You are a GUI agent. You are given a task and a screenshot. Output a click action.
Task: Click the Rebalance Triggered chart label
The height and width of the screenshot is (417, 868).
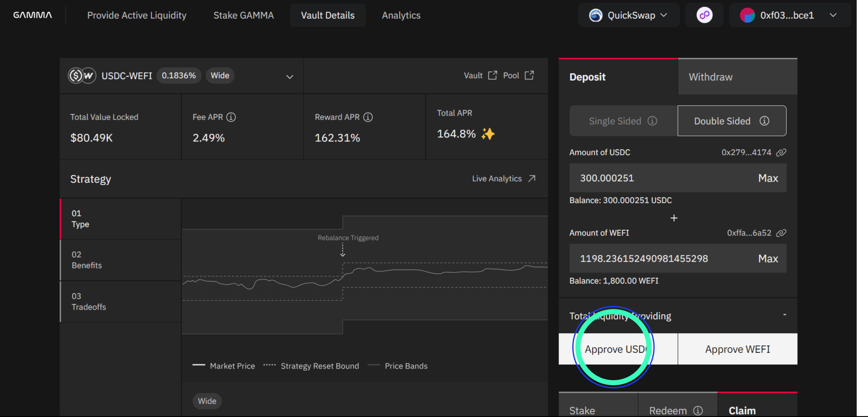tap(348, 238)
